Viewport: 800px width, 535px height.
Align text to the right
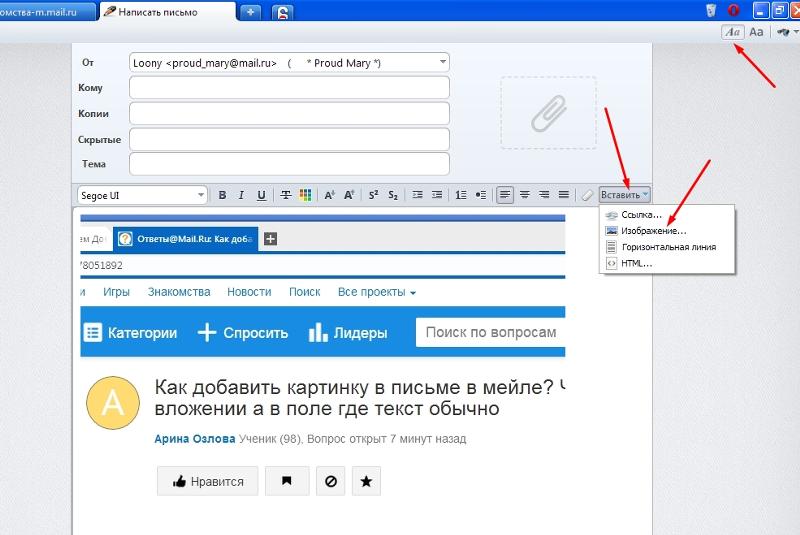click(544, 195)
